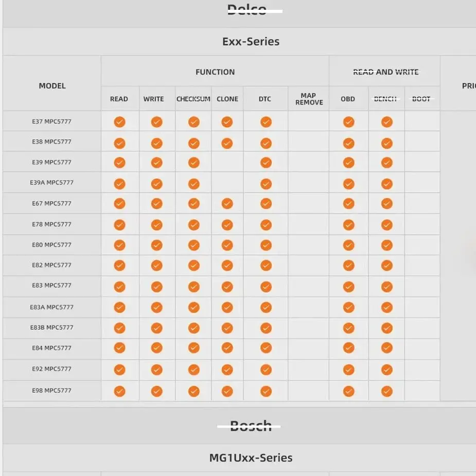Click the FUNCTION group header

(x=215, y=72)
